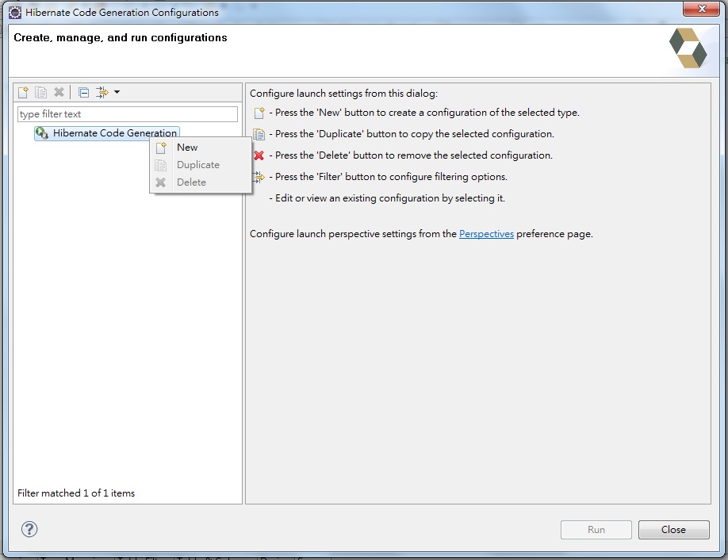The image size is (728, 560).
Task: Click the Duplicate icon in the instructions list
Action: click(x=259, y=134)
